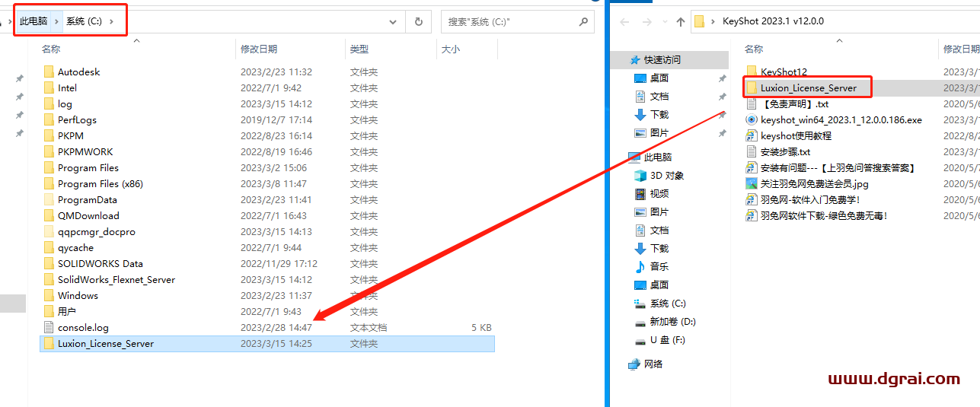Click the back arrow in KeyShot window

[x=624, y=21]
